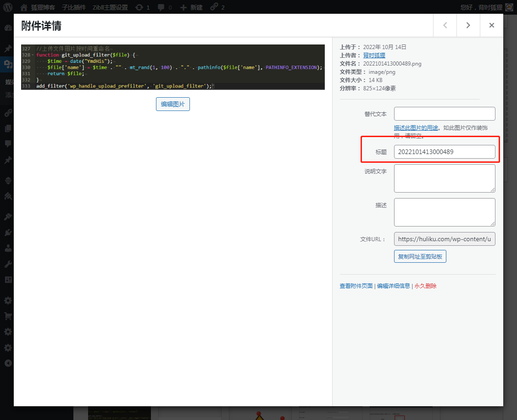The width and height of the screenshot is (517, 420).
Task: Click the 复制网址至剪贴板 button
Action: (420, 256)
